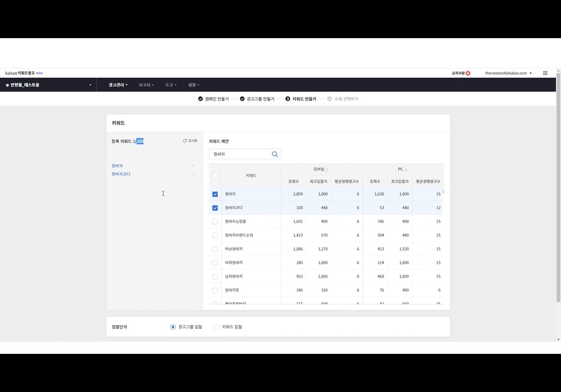
Task: Click the 청바지핏 keyword row text
Action: (232, 290)
